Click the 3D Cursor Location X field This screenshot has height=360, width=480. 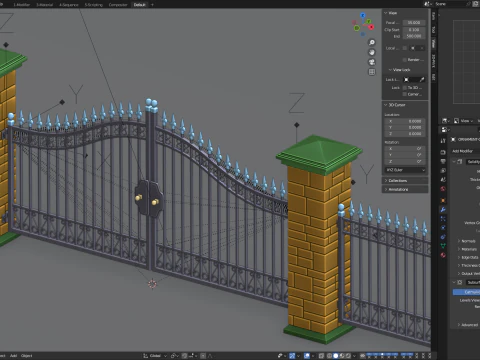[x=405, y=121]
